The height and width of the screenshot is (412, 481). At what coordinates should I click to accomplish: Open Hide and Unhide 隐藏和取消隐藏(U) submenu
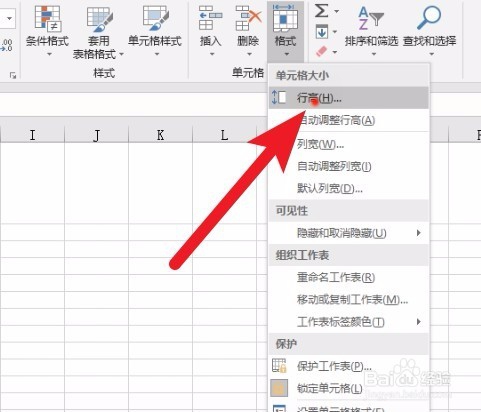tap(349, 233)
